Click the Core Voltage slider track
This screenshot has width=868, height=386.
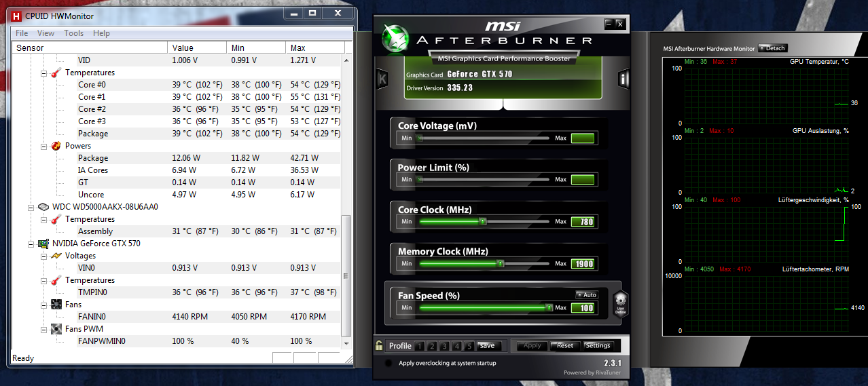[484, 138]
